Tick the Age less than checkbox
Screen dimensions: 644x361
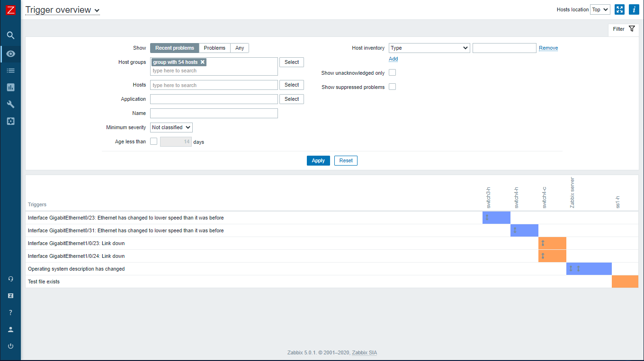153,141
